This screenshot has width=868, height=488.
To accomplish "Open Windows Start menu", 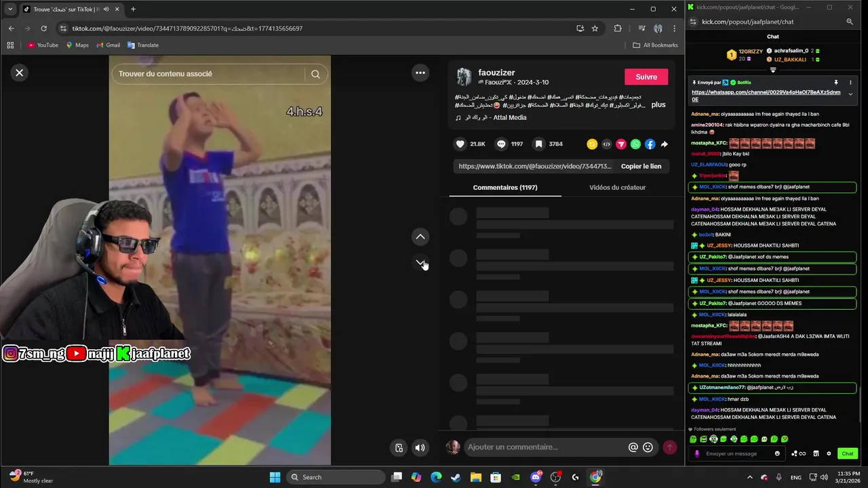I will point(275,477).
